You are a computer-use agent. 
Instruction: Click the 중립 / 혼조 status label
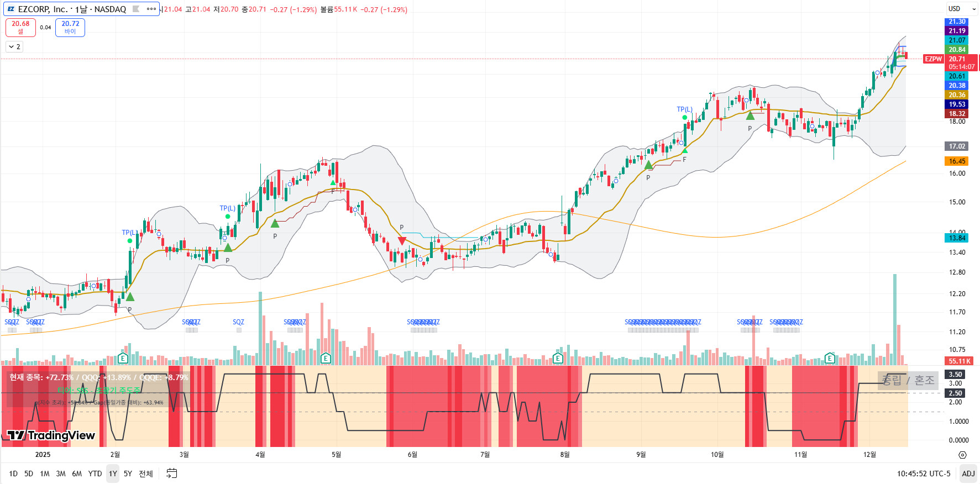click(908, 380)
